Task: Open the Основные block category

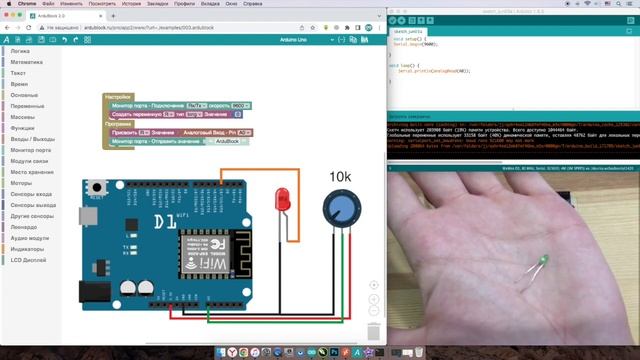Action: [x=24, y=95]
